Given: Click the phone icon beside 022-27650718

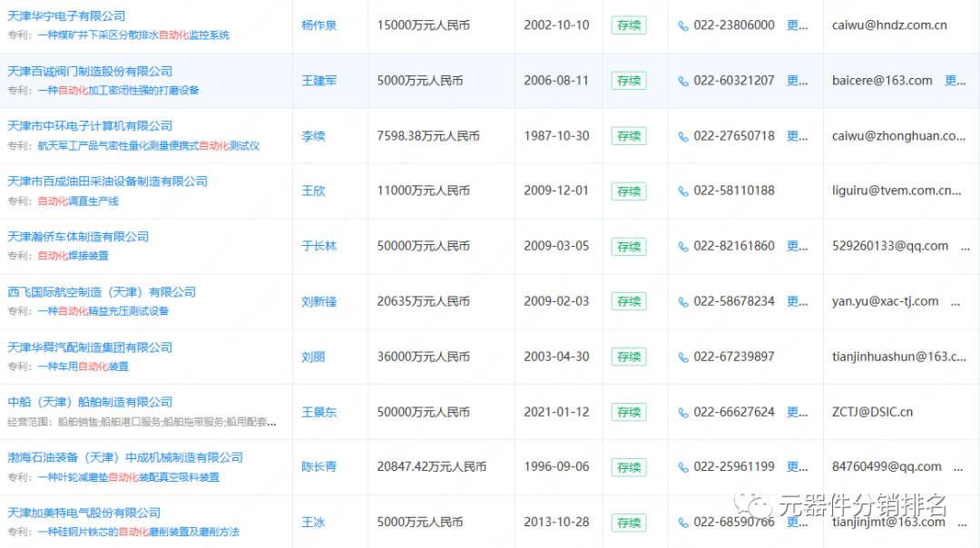Looking at the screenshot, I should [x=683, y=137].
